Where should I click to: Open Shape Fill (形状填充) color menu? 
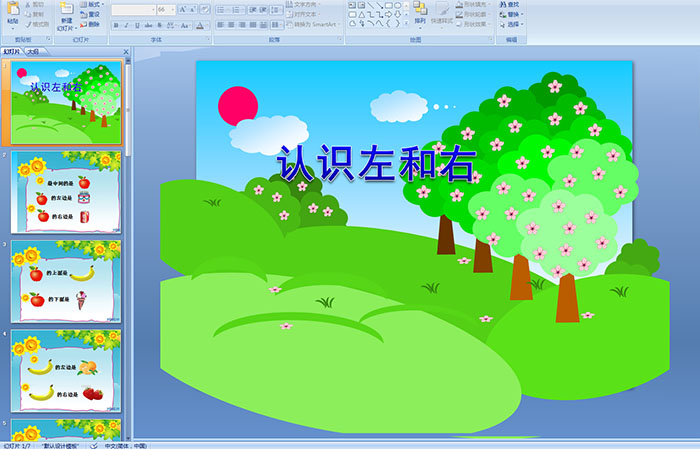473,4
